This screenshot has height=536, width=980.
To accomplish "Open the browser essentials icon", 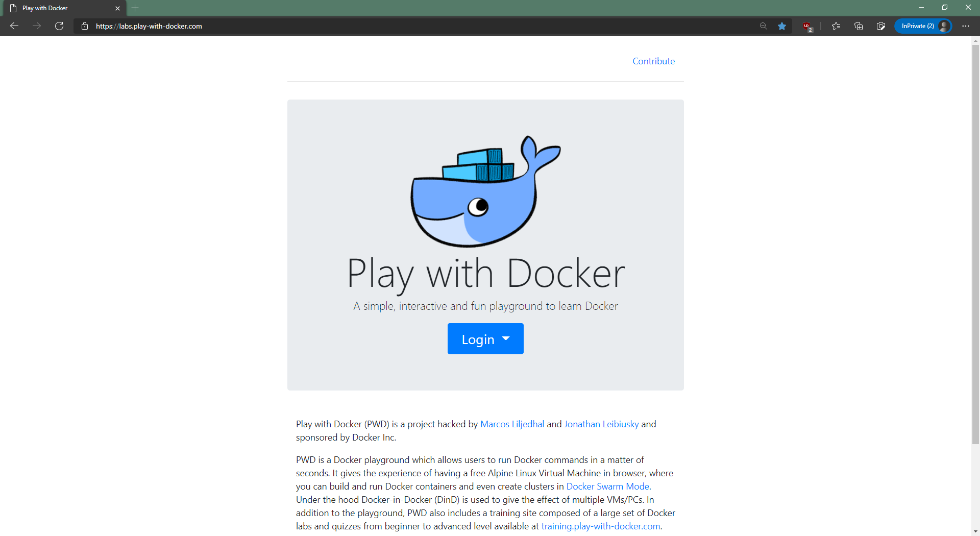I will pos(881,26).
